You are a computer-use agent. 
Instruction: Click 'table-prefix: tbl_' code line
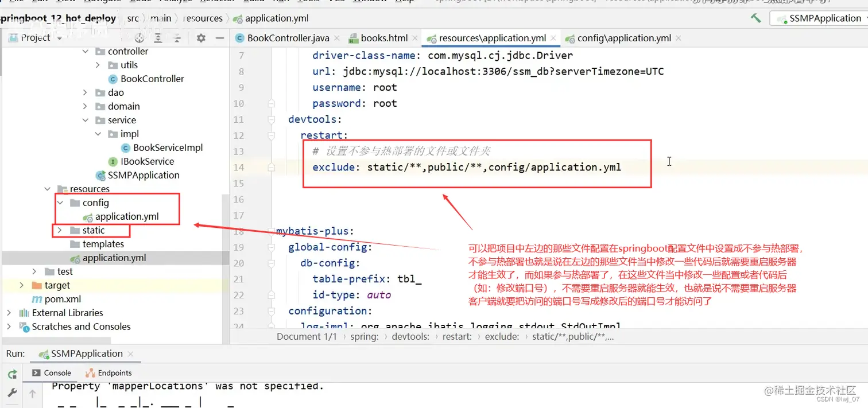(x=367, y=279)
